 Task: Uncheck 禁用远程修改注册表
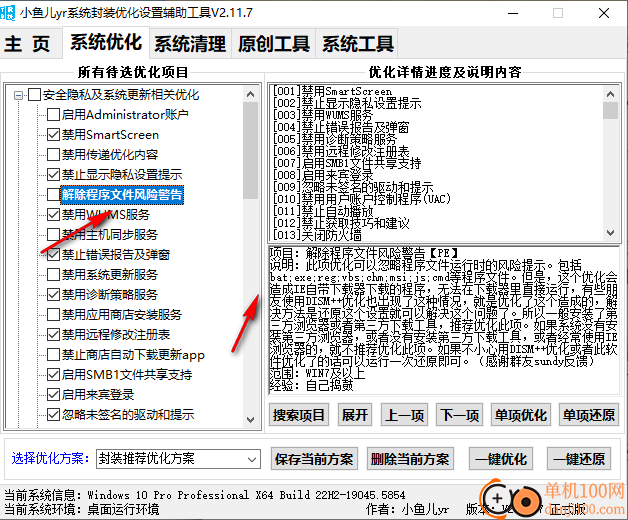click(53, 335)
